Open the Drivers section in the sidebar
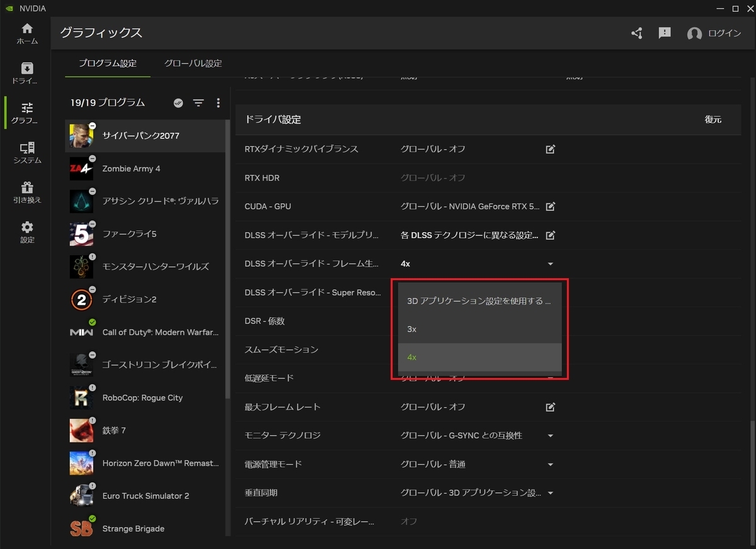This screenshot has height=549, width=756. pyautogui.click(x=26, y=74)
